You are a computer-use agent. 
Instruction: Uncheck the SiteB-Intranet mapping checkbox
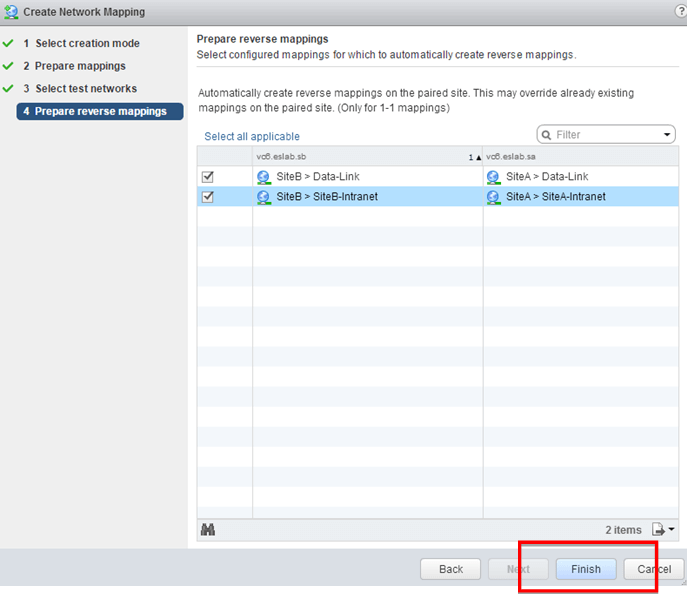pyautogui.click(x=208, y=197)
